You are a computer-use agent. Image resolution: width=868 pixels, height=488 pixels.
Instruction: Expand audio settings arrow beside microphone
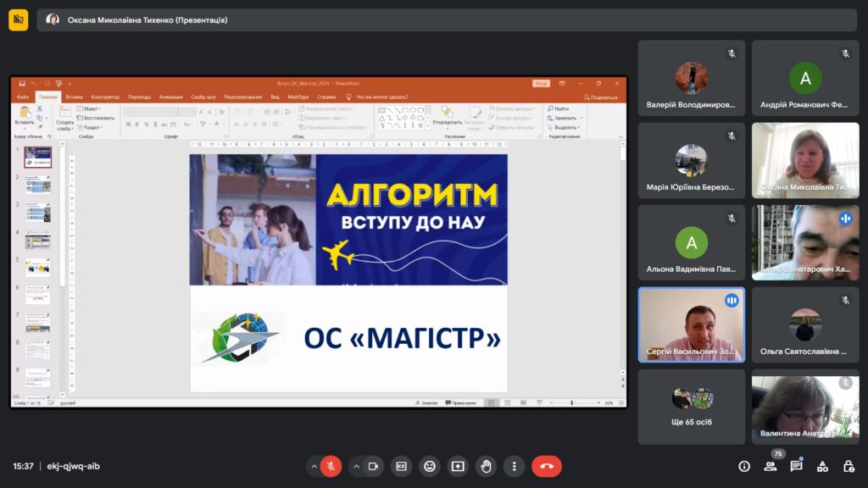[x=314, y=466]
